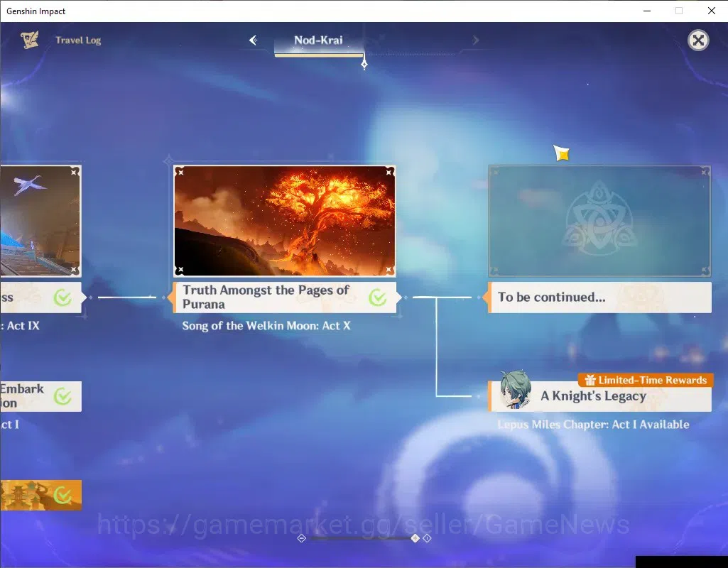Click the left end marker of the bottom scrollbar

pyautogui.click(x=301, y=538)
